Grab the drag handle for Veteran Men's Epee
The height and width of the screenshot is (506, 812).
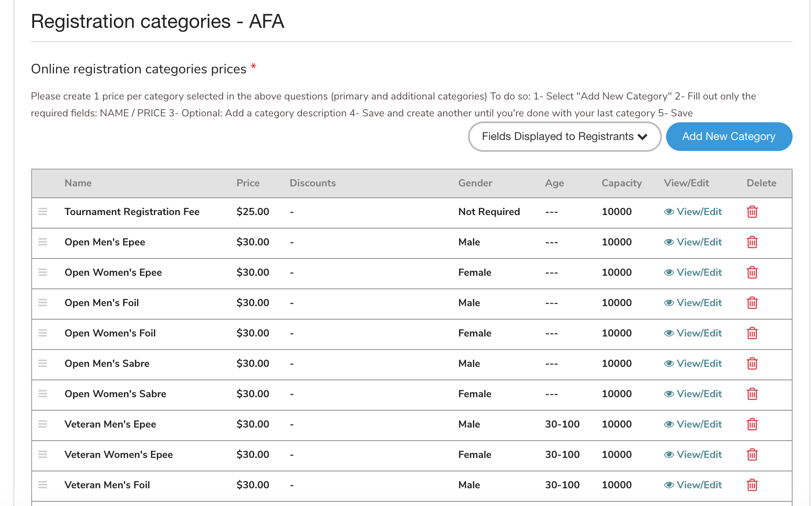(43, 424)
